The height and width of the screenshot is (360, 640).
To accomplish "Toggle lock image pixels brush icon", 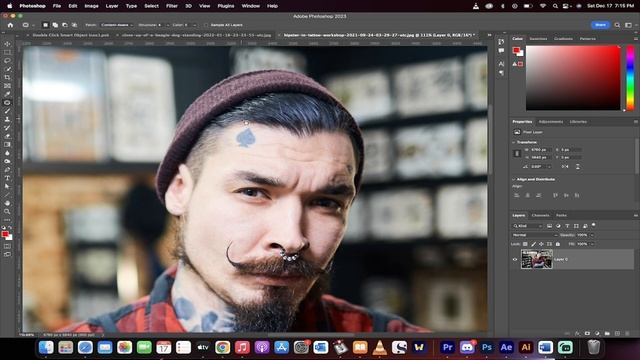I will [x=533, y=244].
